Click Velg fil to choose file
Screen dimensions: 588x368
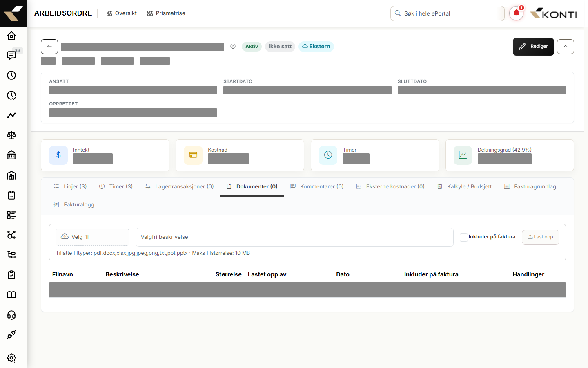92,237
